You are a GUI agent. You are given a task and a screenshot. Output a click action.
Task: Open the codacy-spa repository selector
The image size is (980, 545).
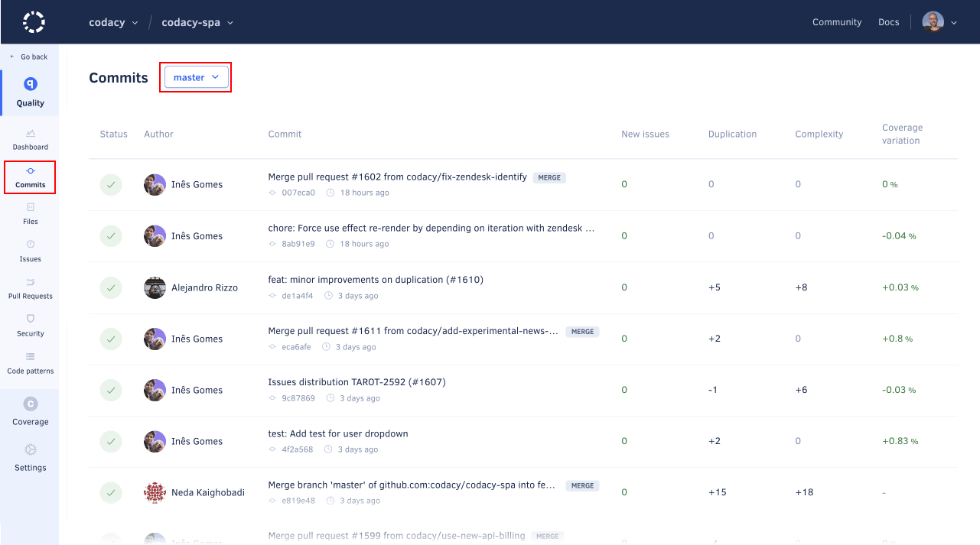pos(197,22)
